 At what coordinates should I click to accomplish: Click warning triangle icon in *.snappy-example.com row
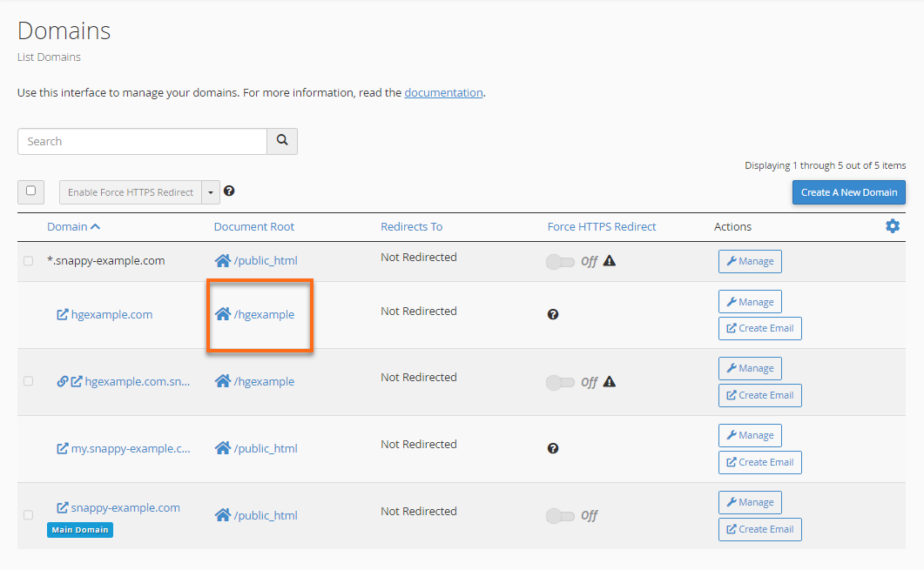click(x=610, y=260)
